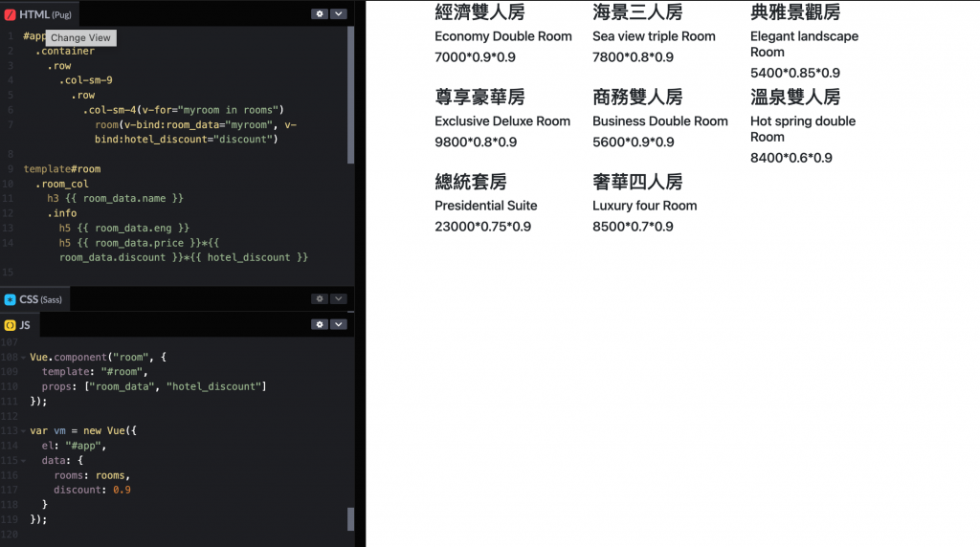Click heading '總統套房'
The width and height of the screenshot is (980, 547).
pyautogui.click(x=471, y=182)
